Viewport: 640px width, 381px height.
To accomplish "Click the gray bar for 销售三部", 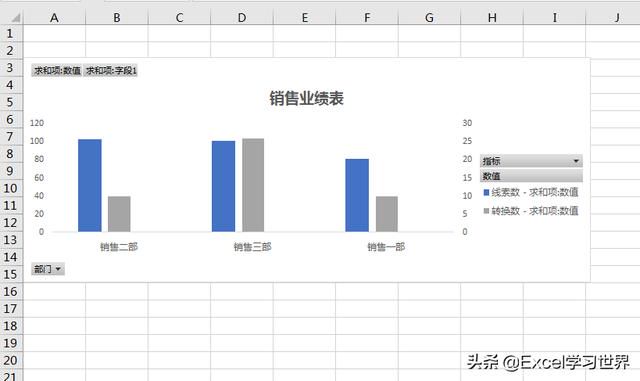I will 253,185.
